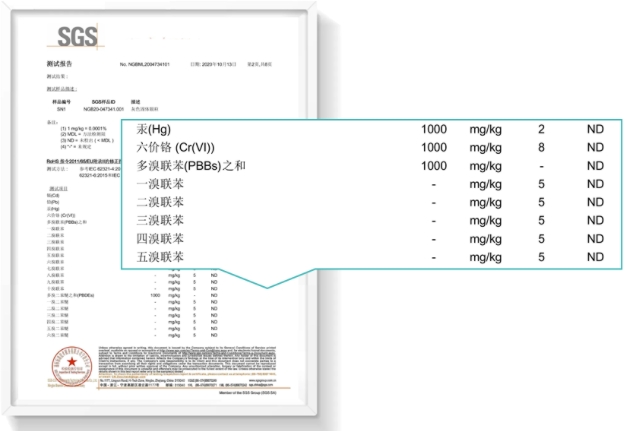The height and width of the screenshot is (431, 638).
Task: Click the 多溴二苯醚(PBDEs) row in the document
Action: 76,296
